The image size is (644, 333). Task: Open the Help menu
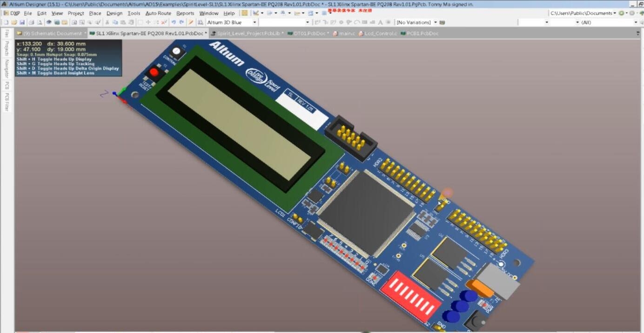[229, 13]
